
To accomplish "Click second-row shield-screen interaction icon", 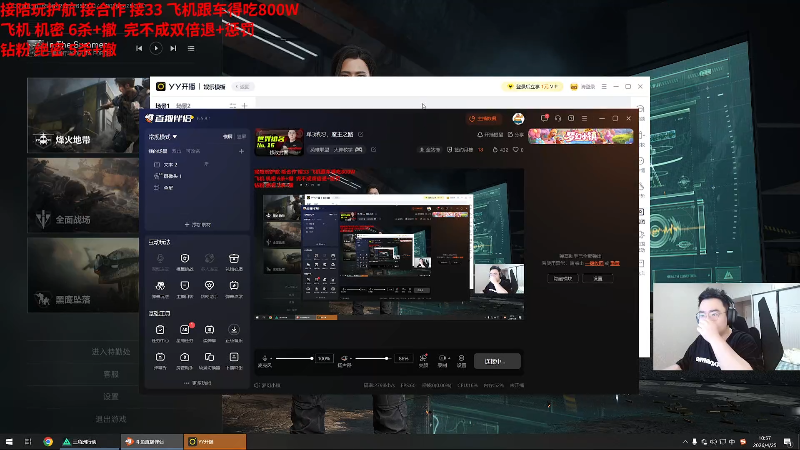I will (185, 288).
